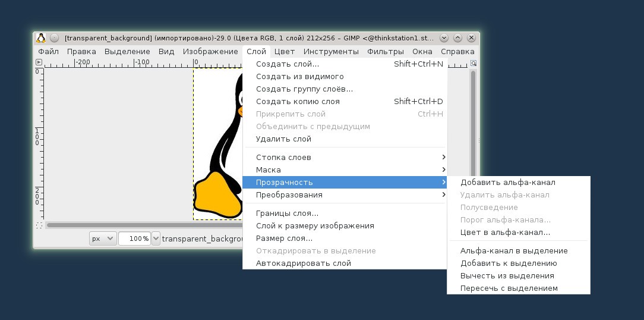Close the GIMP window

coord(471,38)
